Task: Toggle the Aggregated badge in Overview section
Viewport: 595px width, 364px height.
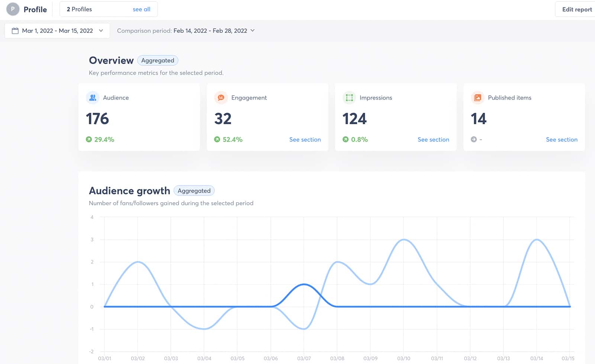Action: point(158,60)
